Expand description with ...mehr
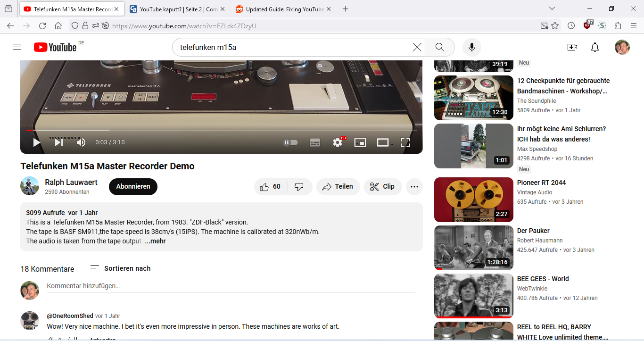 point(155,241)
